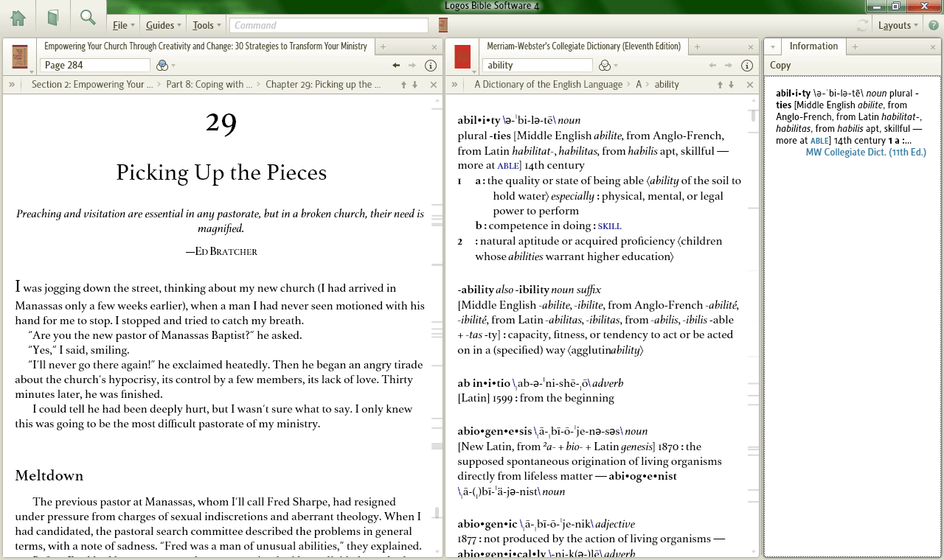The width and height of the screenshot is (944, 560).
Task: Open the Guides menu
Action: click(164, 25)
